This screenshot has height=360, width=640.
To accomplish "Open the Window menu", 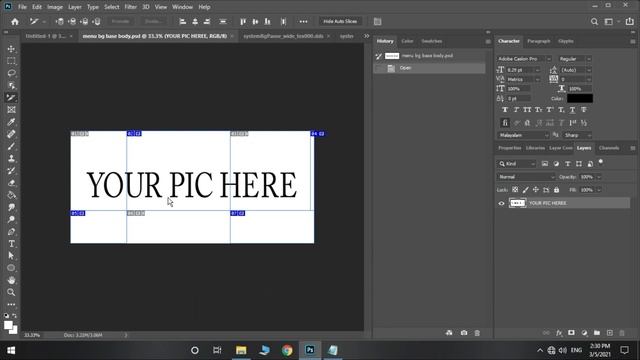I will pos(182,7).
